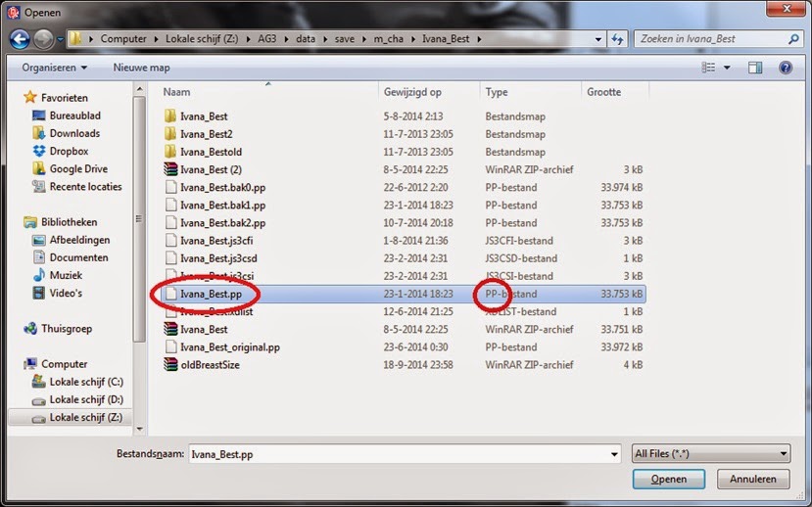The width and height of the screenshot is (812, 507).
Task: Select the Ivana_Best.bak1.pp file
Action: (x=222, y=205)
